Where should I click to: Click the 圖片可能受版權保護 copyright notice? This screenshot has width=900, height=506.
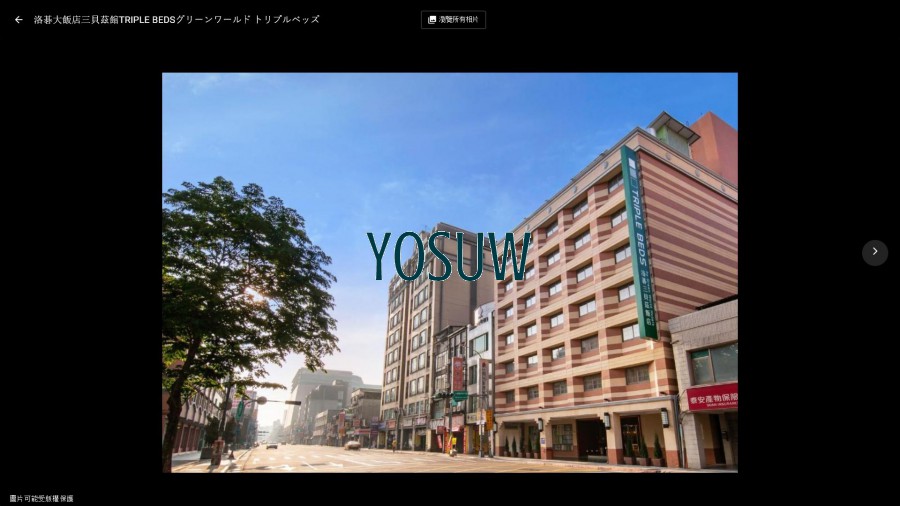pos(42,498)
